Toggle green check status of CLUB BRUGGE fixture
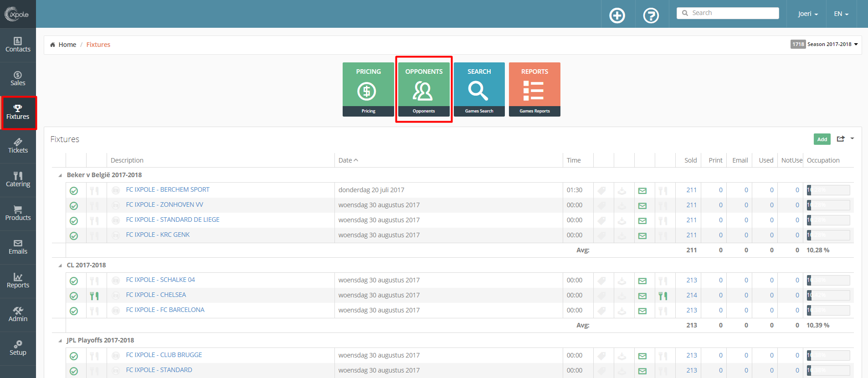The image size is (868, 378). click(74, 356)
